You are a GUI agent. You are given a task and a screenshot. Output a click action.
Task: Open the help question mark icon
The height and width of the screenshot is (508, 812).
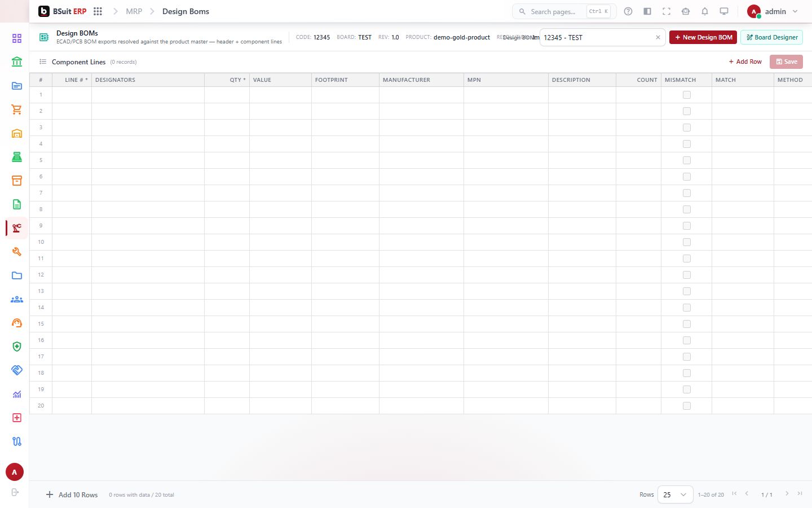click(628, 11)
